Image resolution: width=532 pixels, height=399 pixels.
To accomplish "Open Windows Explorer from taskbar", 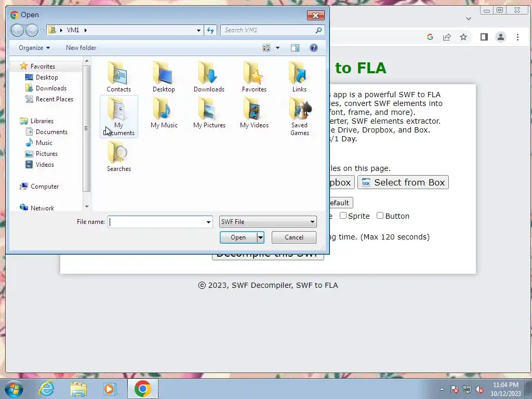I will click(x=78, y=389).
